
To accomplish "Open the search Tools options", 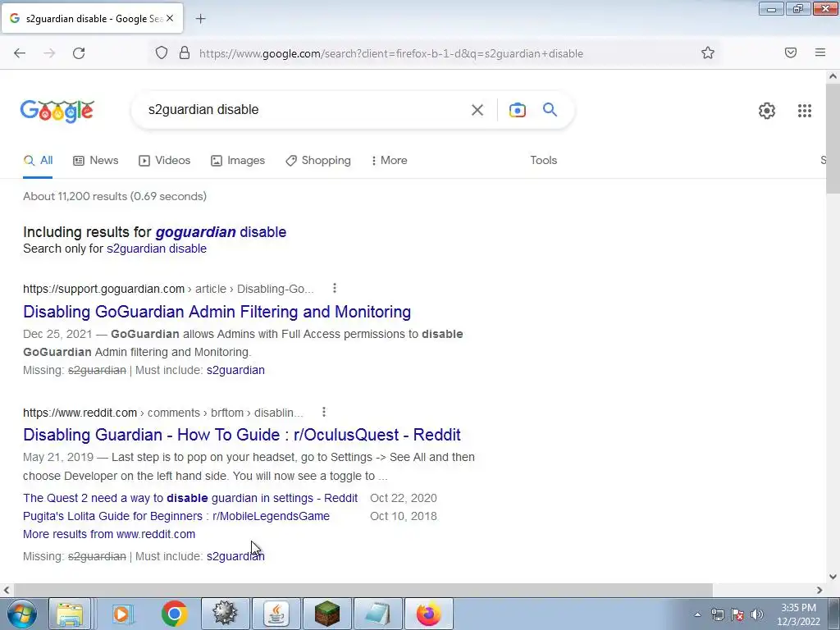I will 544,160.
